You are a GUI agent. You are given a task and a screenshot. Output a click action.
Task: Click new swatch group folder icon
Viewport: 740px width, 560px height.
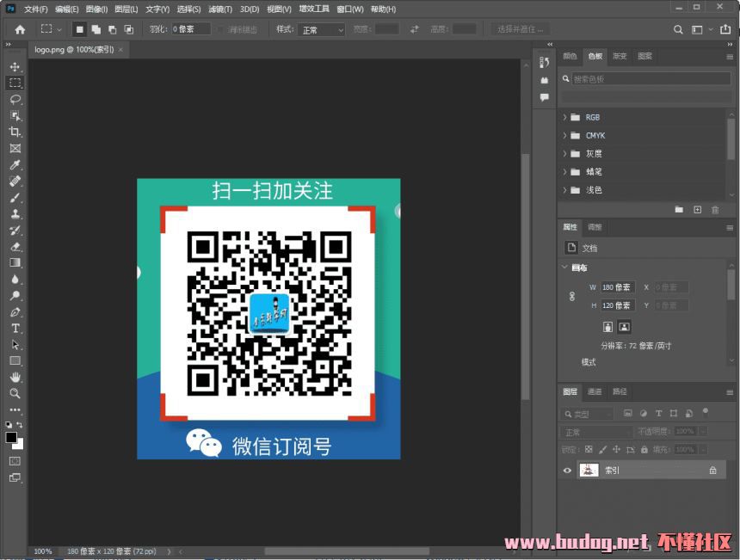[x=679, y=210]
